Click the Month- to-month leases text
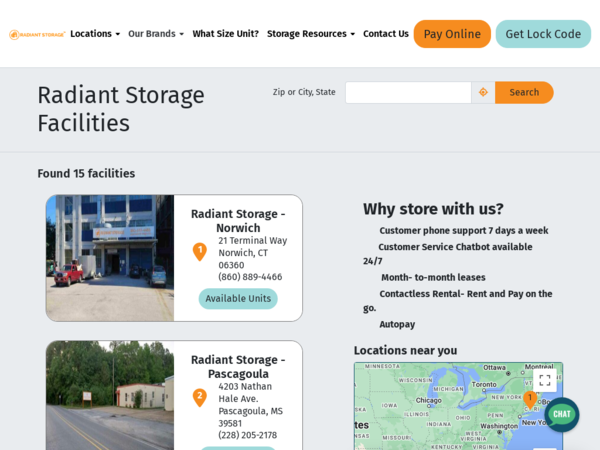 click(433, 277)
